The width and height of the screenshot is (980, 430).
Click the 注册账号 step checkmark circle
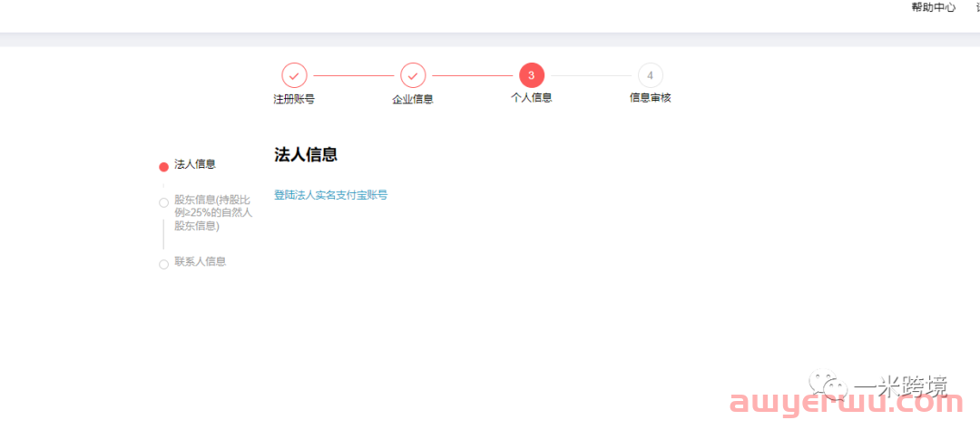click(294, 75)
